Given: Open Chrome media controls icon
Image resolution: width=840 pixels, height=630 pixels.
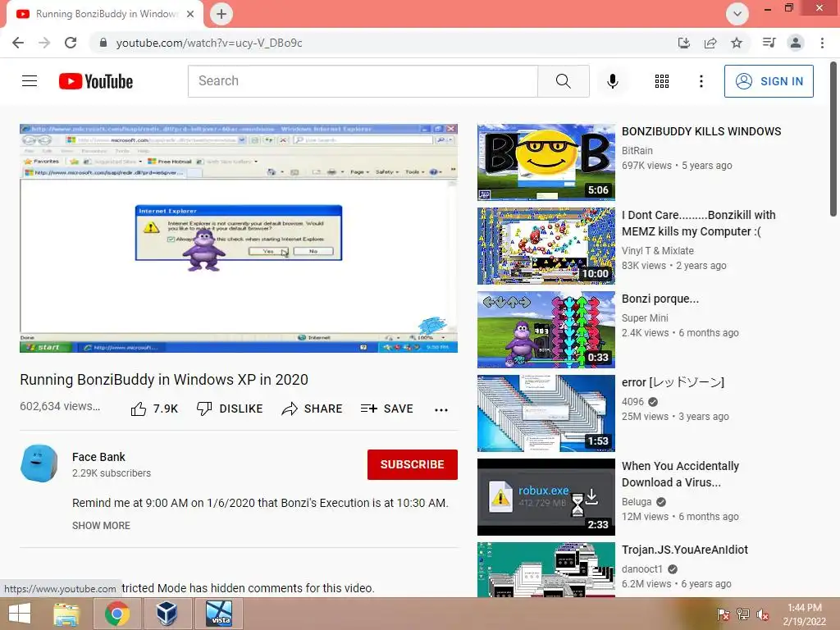Looking at the screenshot, I should click(x=769, y=43).
